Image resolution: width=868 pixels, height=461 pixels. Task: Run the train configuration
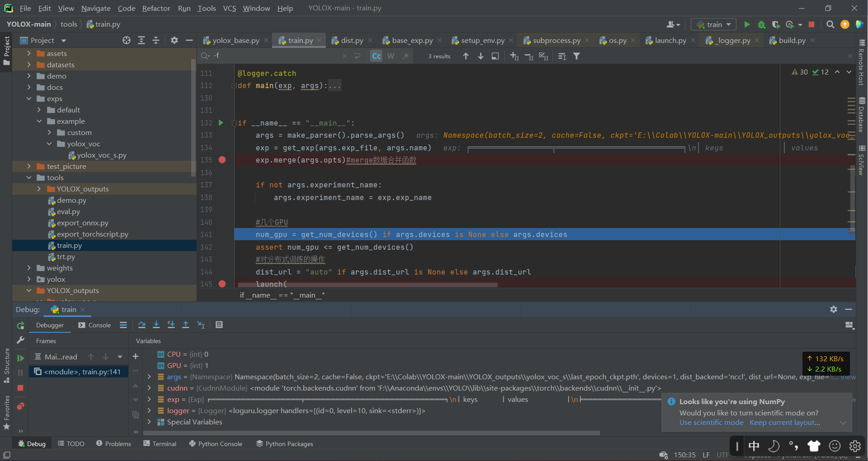pyautogui.click(x=747, y=24)
